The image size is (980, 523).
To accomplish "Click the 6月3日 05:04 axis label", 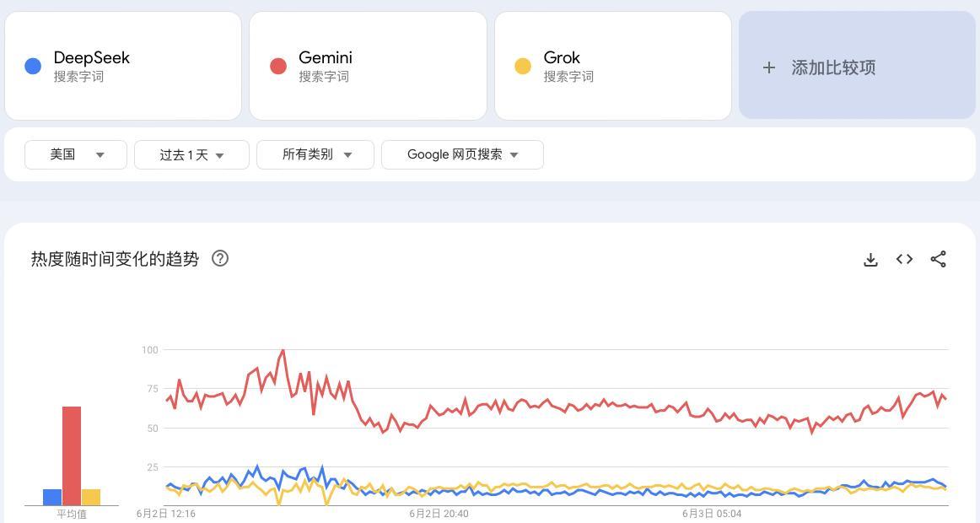I will point(712,514).
